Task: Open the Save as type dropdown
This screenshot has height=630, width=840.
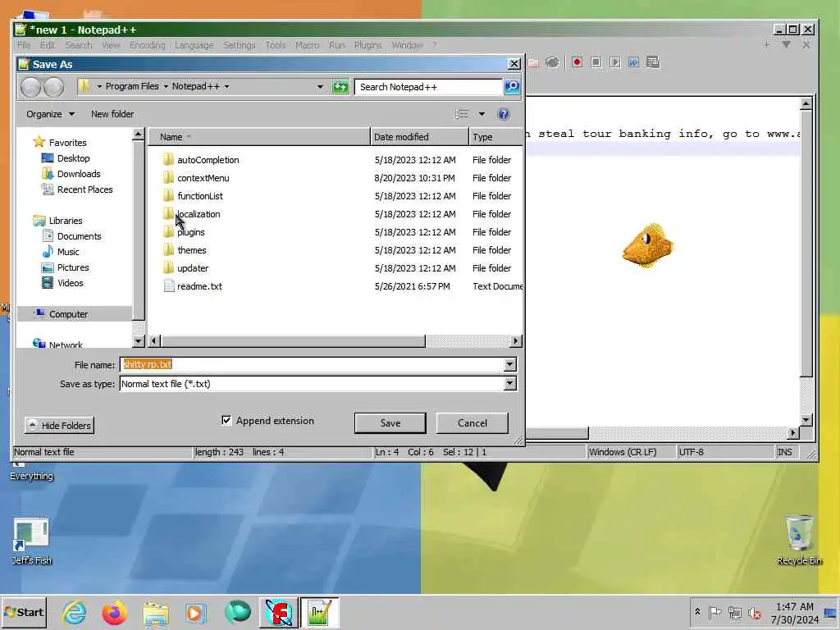Action: click(x=509, y=384)
